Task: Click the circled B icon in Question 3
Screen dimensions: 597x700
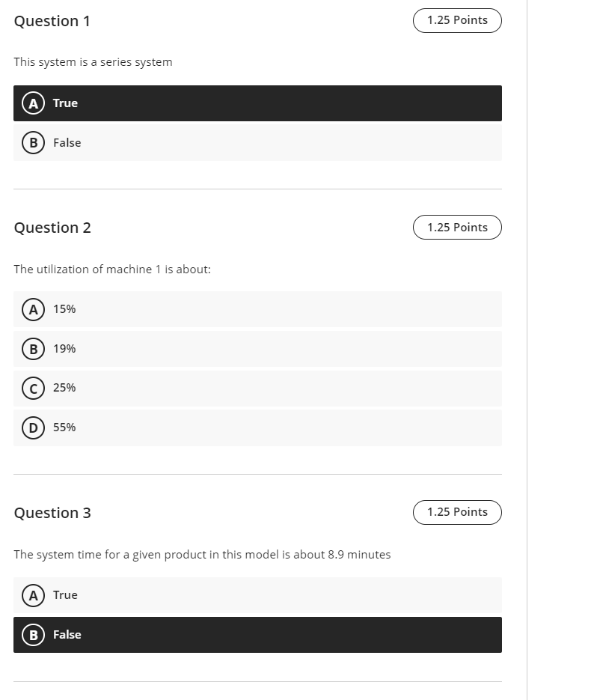Action: (32, 634)
